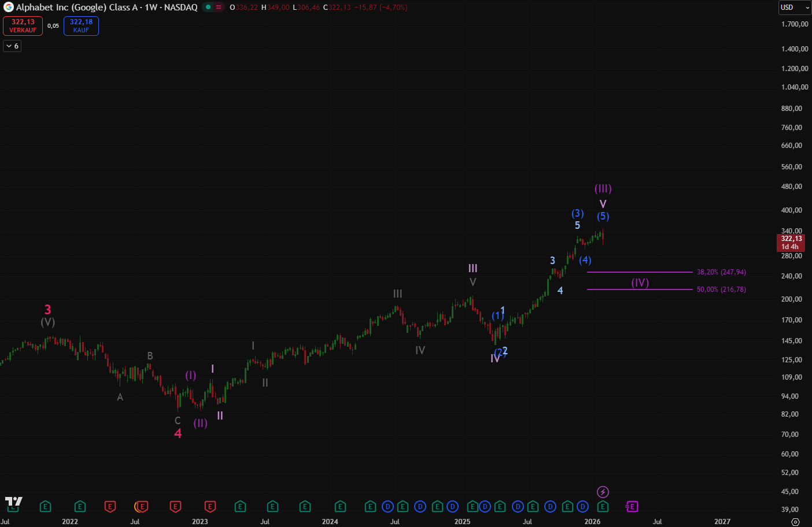The height and width of the screenshot is (527, 812).
Task: Click the red earnings marker just before 2023
Action: pos(175,507)
